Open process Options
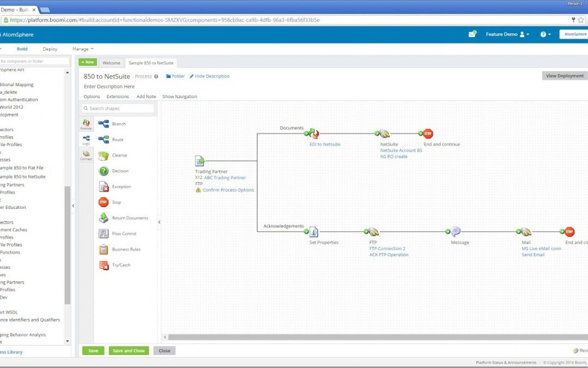The image size is (588, 368). [x=92, y=97]
